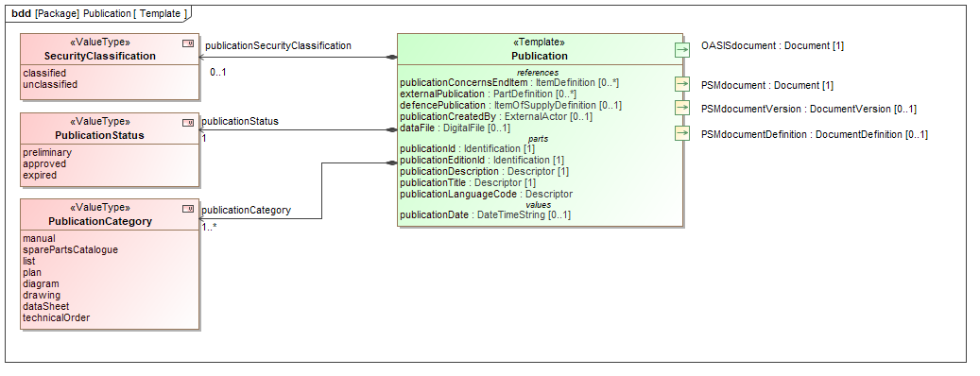Click the PSMdocumentDefinition port arrow icon
980x376 pixels.
pos(682,133)
